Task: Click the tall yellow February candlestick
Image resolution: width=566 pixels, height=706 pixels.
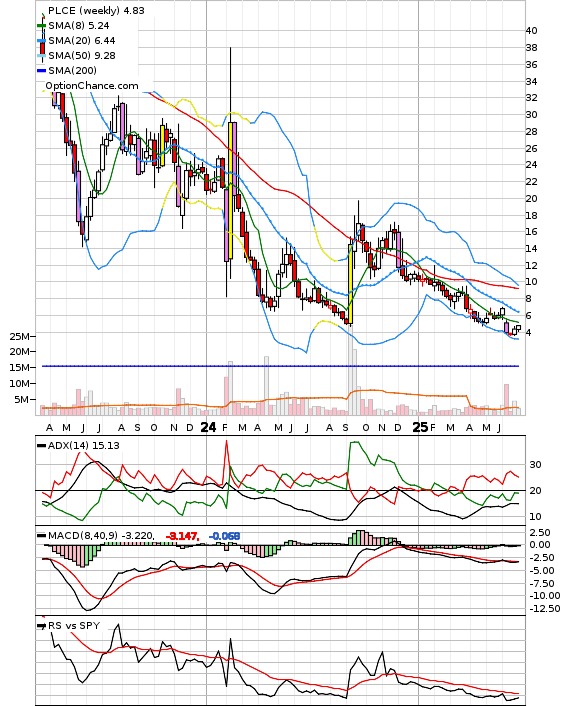Action: [x=231, y=190]
